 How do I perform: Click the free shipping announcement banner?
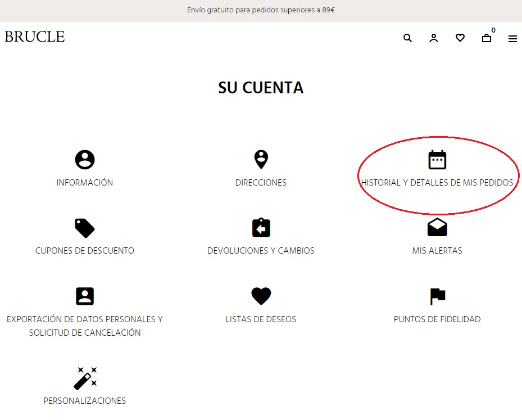click(261, 10)
